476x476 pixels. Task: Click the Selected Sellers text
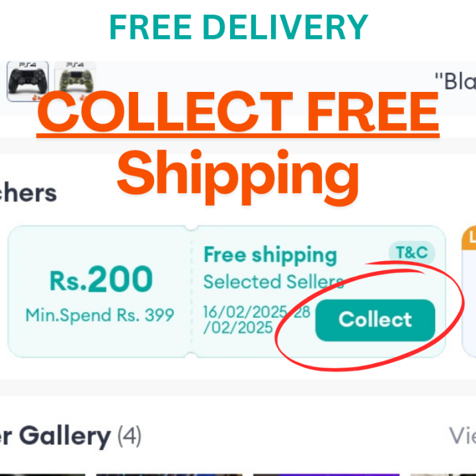point(272,282)
